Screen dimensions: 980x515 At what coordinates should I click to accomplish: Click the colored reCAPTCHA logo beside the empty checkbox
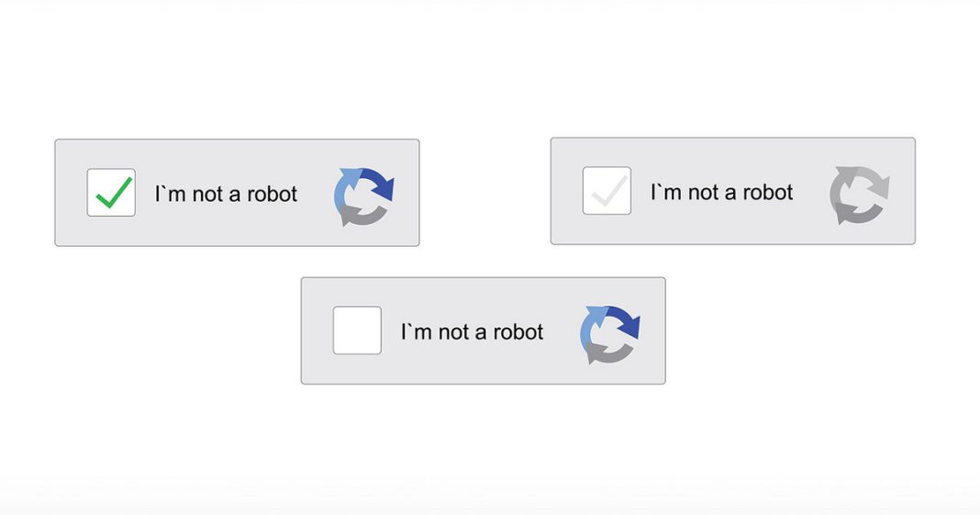point(609,334)
